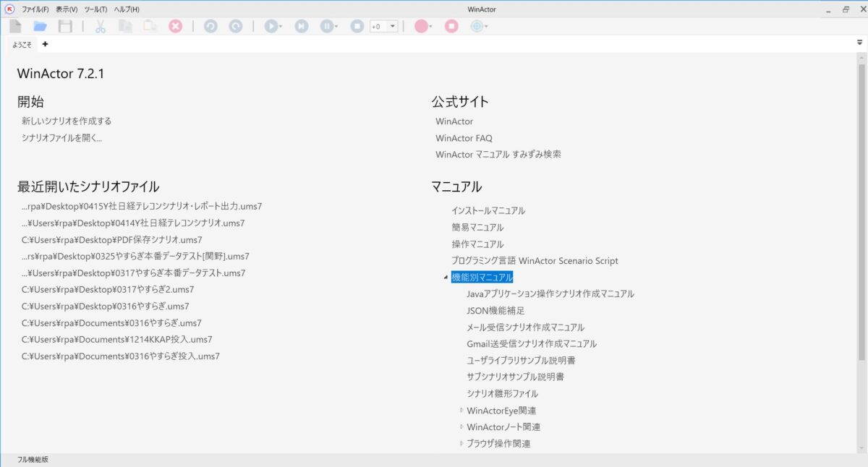Click the pink record button

click(421, 26)
